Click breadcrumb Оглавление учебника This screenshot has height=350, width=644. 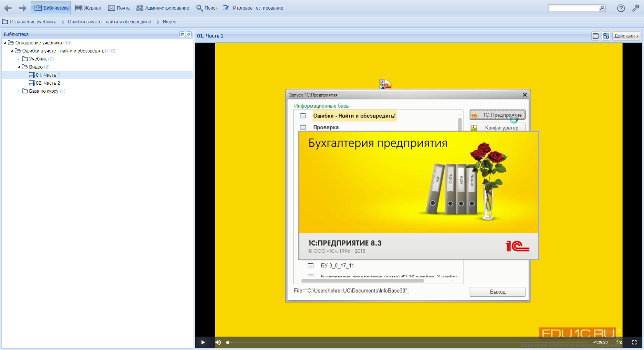tap(33, 22)
